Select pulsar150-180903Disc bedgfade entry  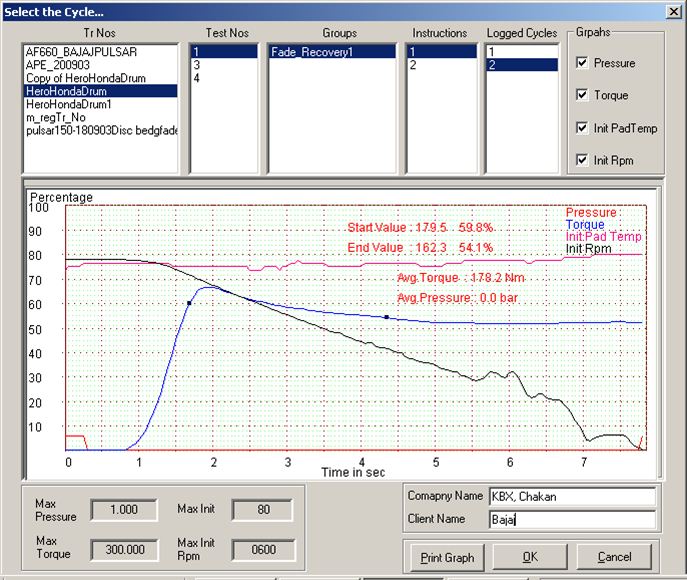[x=100, y=130]
